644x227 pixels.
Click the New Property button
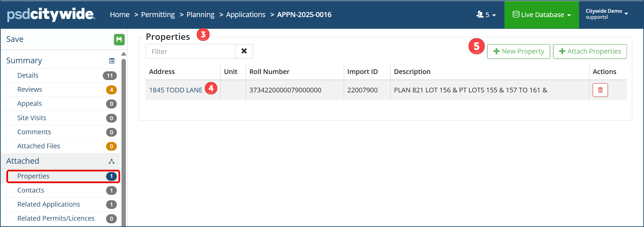518,51
